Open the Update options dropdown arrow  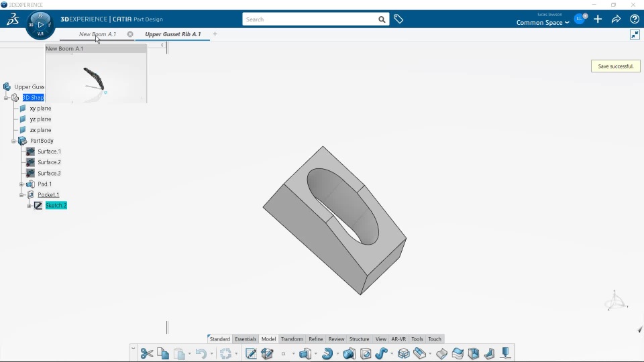click(236, 353)
